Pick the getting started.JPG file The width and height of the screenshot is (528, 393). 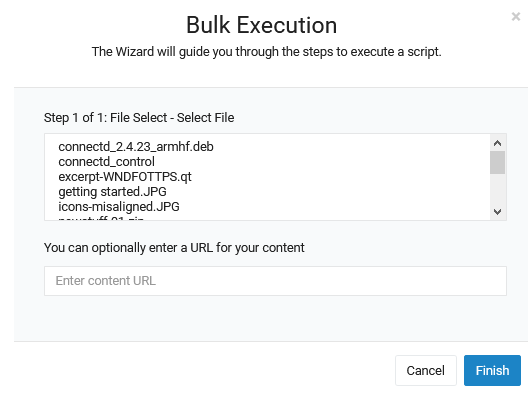[112, 191]
